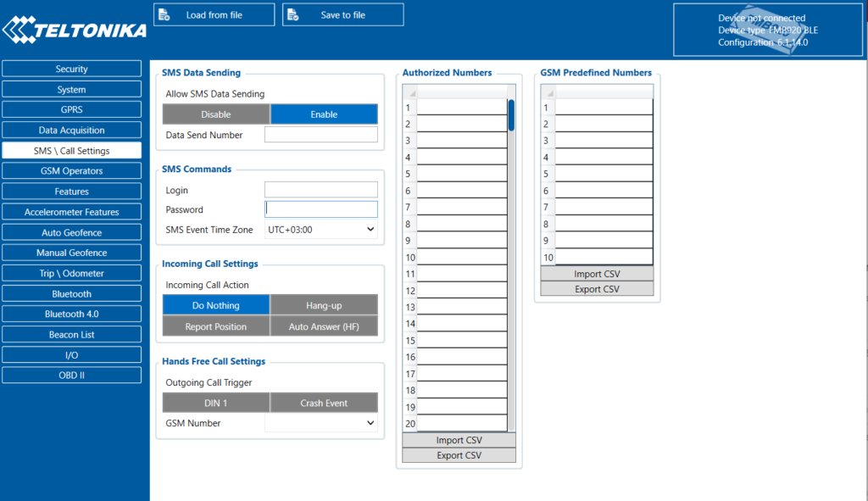The height and width of the screenshot is (501, 868).
Task: Click GSM Predefined Numbers row 6 cell
Action: point(604,191)
